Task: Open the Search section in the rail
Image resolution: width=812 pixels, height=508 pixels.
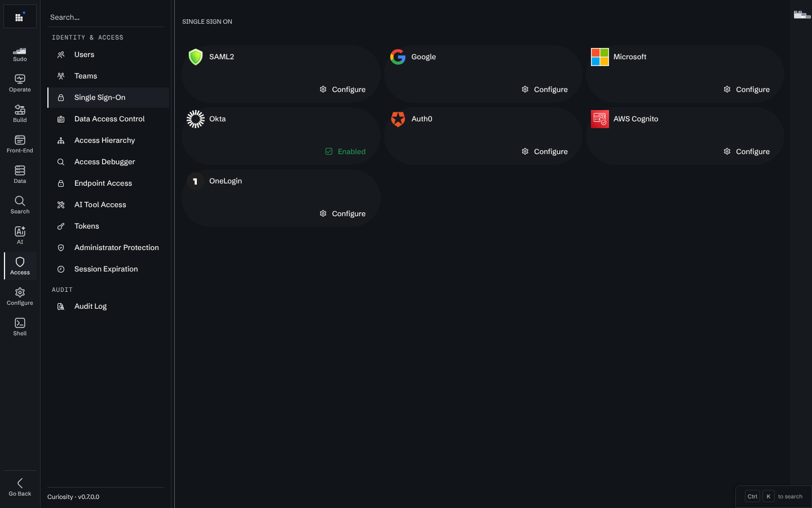Action: pyautogui.click(x=20, y=205)
